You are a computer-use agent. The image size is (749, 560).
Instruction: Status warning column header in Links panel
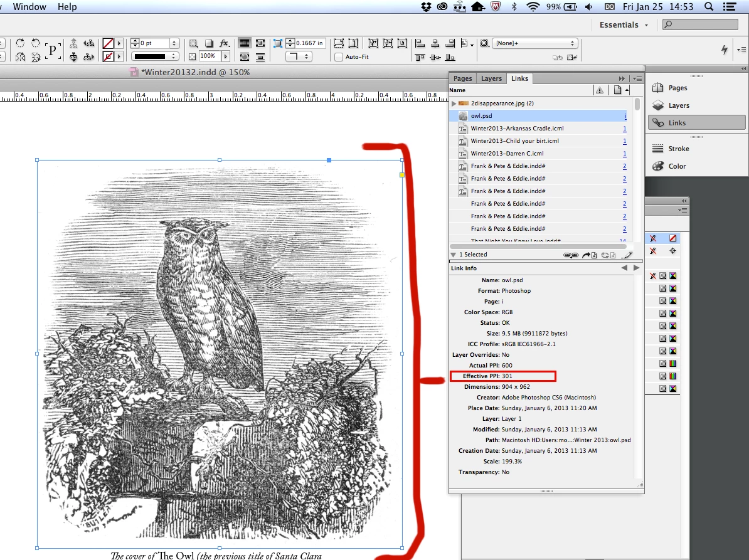600,90
